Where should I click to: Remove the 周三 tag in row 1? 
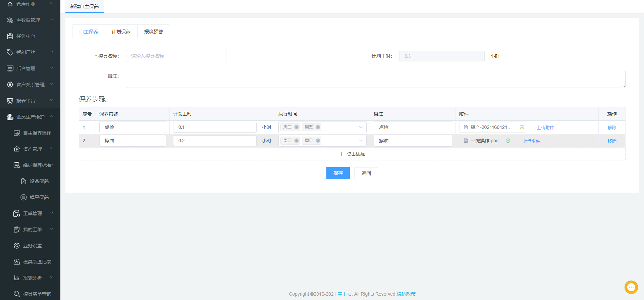click(x=297, y=127)
